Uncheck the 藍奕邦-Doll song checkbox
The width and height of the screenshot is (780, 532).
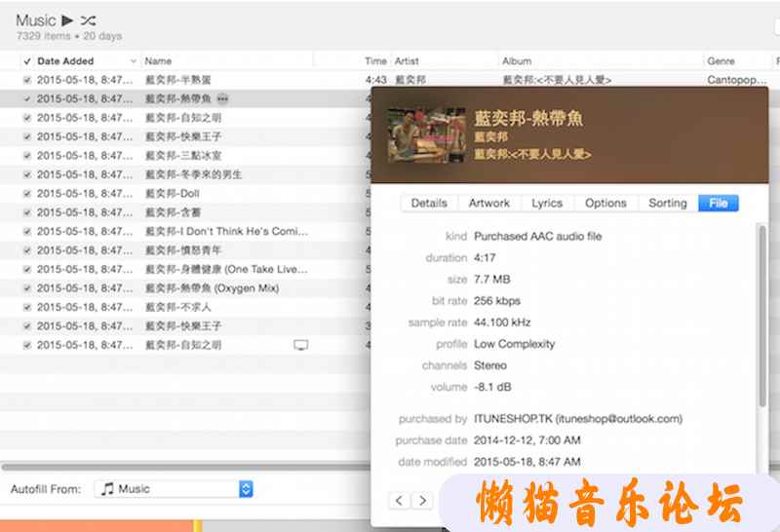tap(27, 193)
